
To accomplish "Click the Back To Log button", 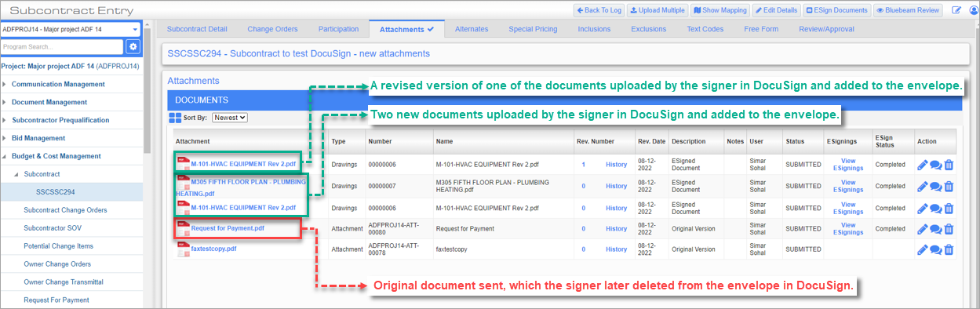I will 599,10.
